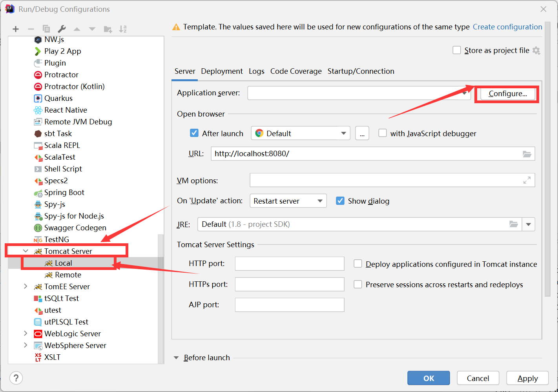This screenshot has width=558, height=392.
Task: Click the Move Up arrow icon
Action: 77,29
